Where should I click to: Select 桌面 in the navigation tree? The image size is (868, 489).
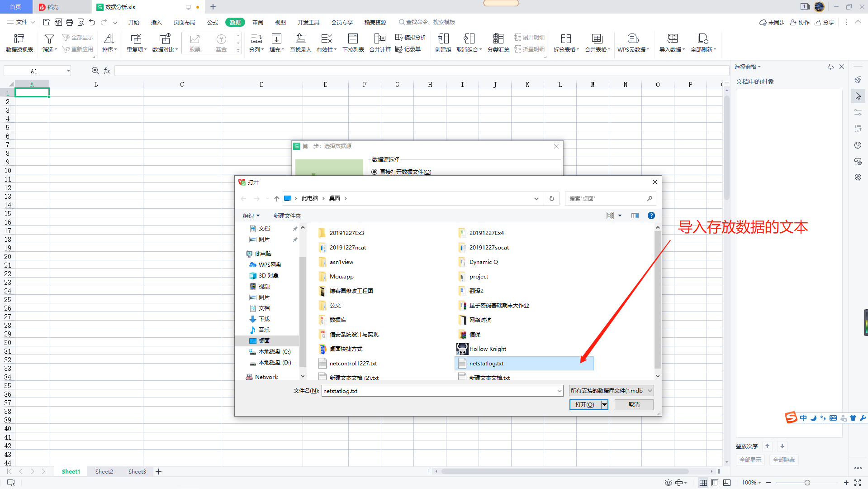coord(267,340)
